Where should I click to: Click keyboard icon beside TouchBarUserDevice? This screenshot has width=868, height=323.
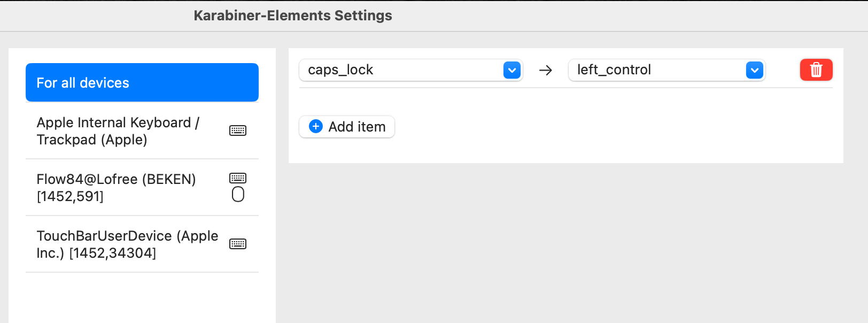click(238, 244)
